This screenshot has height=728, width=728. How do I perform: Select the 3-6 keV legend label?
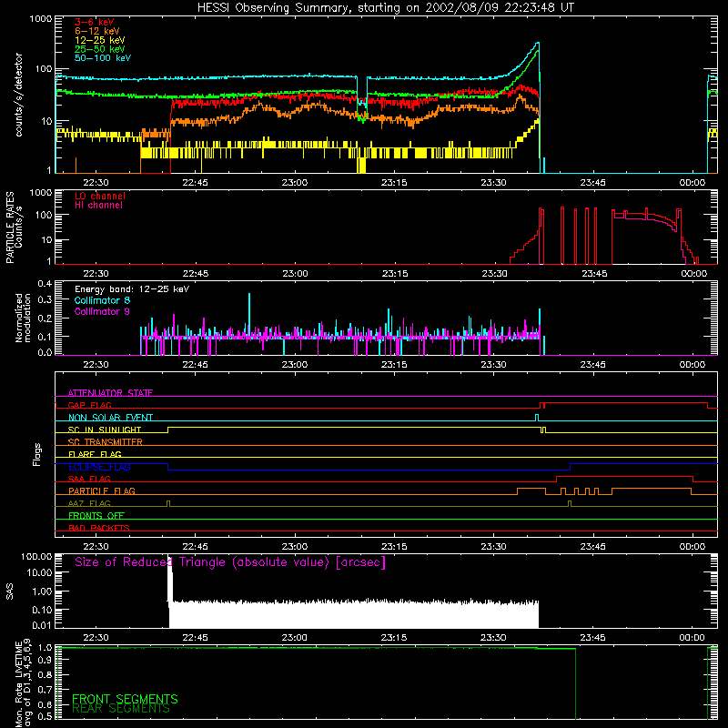[x=95, y=22]
